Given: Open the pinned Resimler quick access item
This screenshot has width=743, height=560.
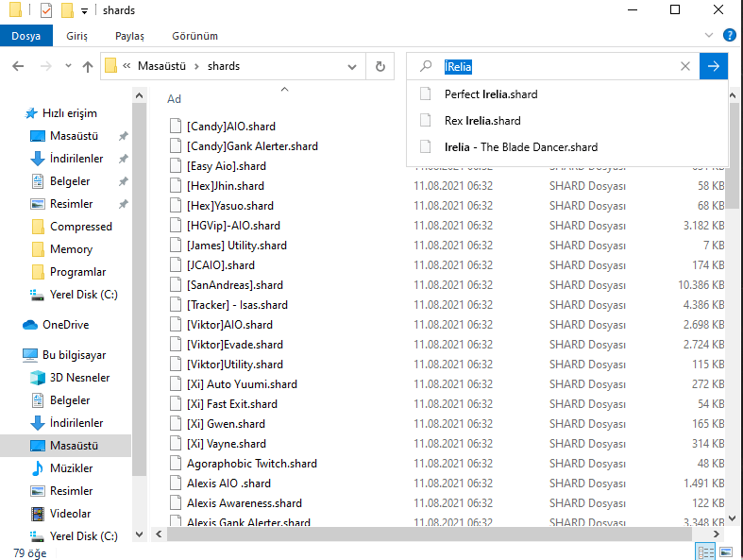Looking at the screenshot, I should (x=71, y=204).
